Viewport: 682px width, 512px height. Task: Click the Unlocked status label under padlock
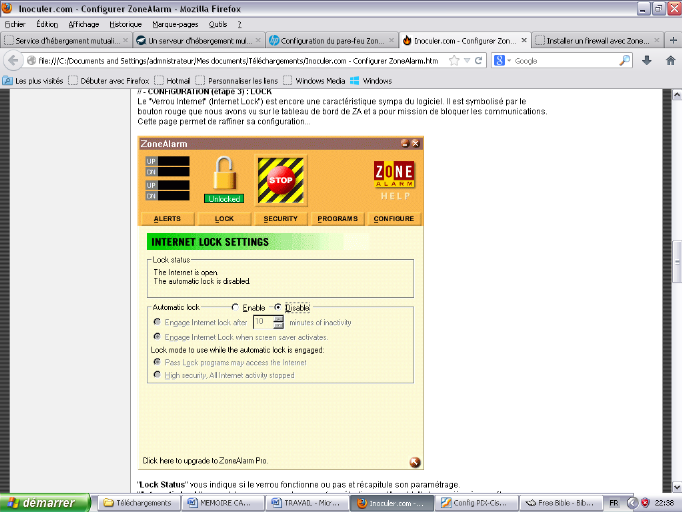coord(224,199)
